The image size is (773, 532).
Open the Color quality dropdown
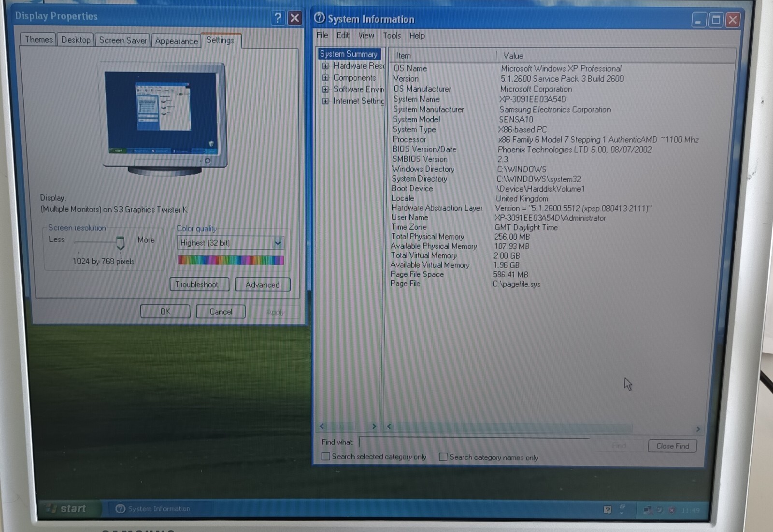click(x=277, y=243)
